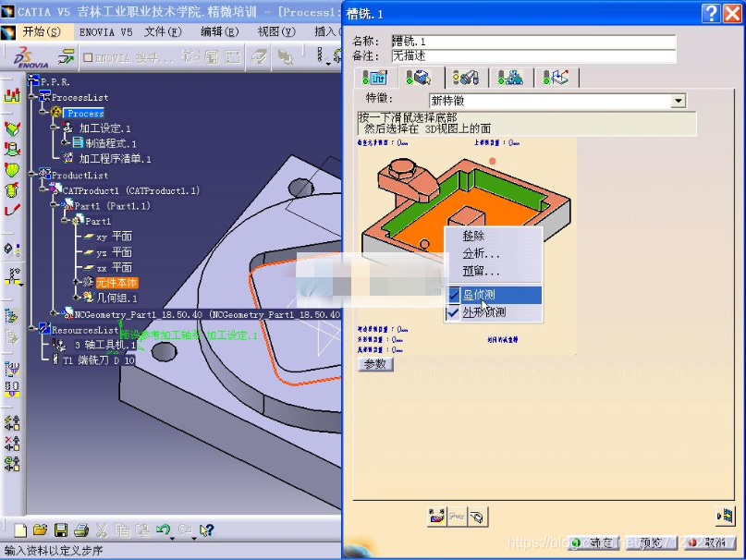The height and width of the screenshot is (560, 746).
Task: Choose 预留... from the context menu
Action: point(493,271)
